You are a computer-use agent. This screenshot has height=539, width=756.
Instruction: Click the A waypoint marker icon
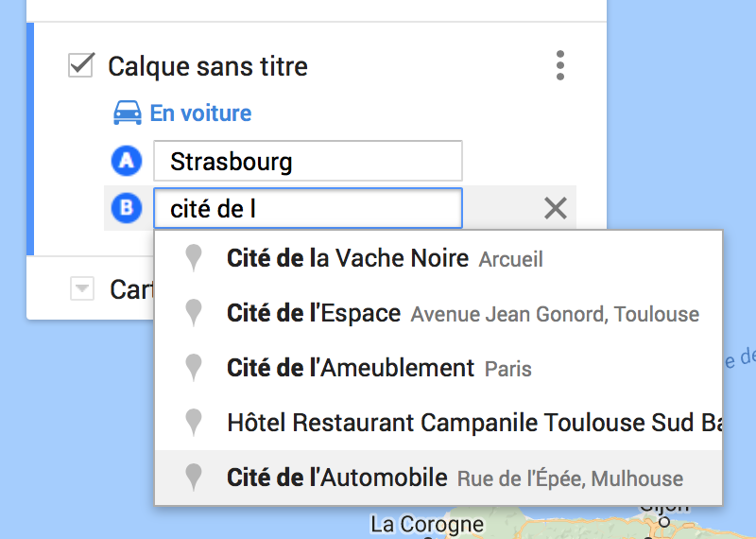(127, 160)
